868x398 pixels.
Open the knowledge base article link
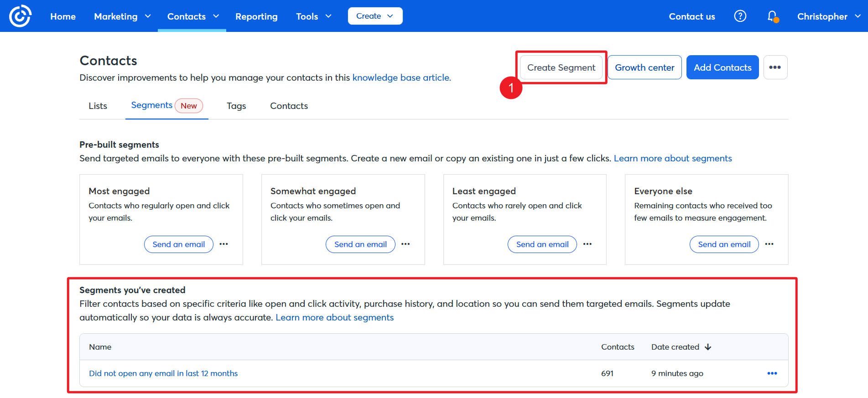click(x=401, y=78)
